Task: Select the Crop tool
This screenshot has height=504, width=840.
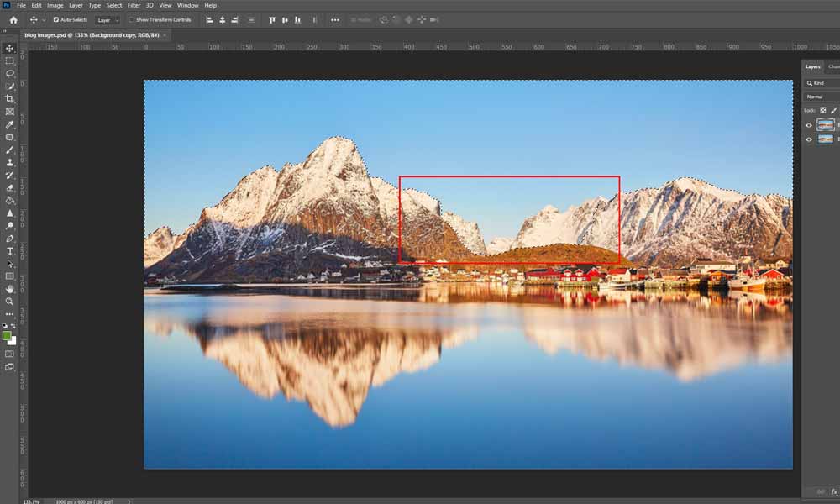Action: click(10, 98)
